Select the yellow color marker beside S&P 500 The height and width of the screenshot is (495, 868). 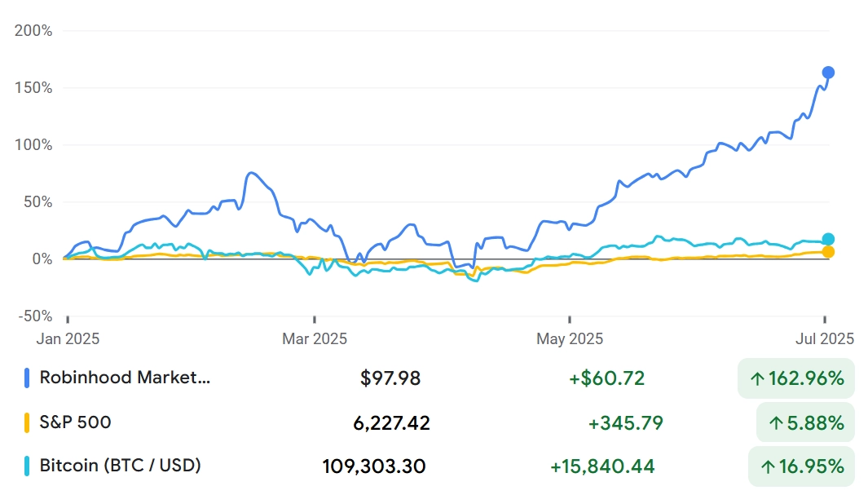27,422
